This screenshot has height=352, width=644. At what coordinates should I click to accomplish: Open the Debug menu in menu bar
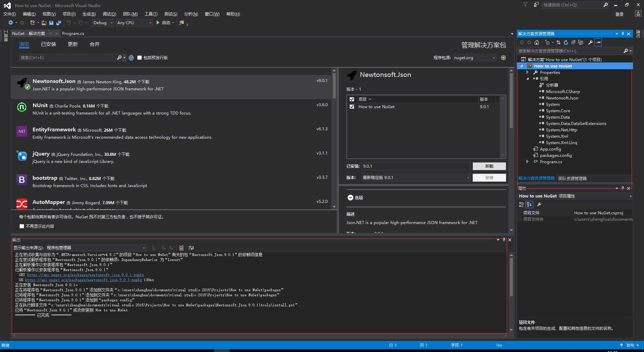point(109,14)
